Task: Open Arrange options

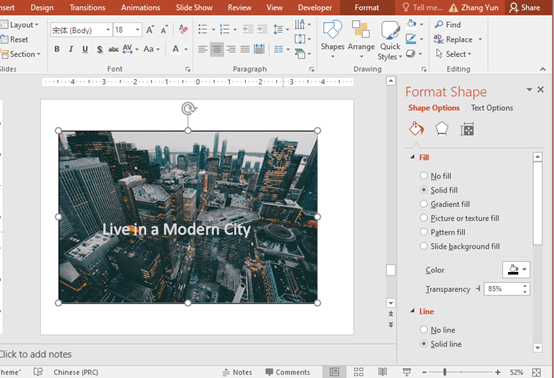Action: coord(361,40)
